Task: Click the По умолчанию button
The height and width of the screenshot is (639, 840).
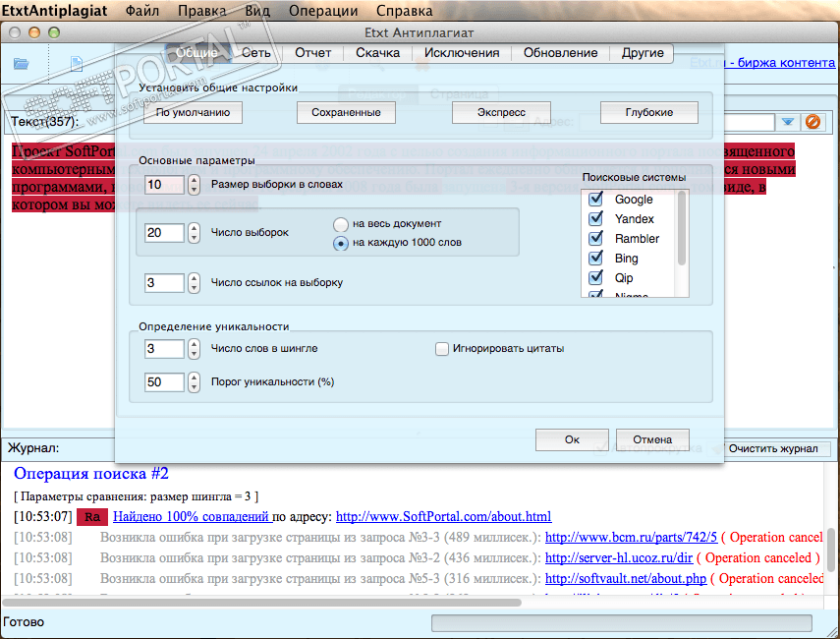Action: [x=193, y=113]
